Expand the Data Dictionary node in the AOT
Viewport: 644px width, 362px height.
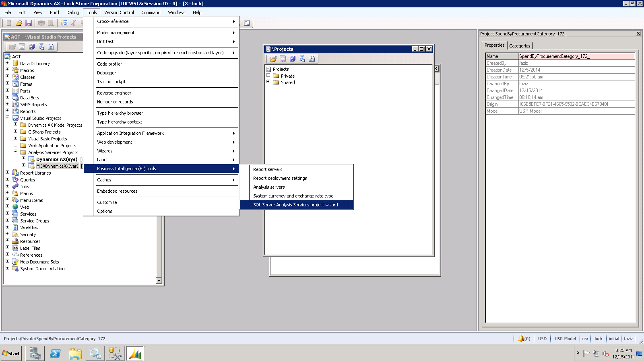click(x=8, y=63)
